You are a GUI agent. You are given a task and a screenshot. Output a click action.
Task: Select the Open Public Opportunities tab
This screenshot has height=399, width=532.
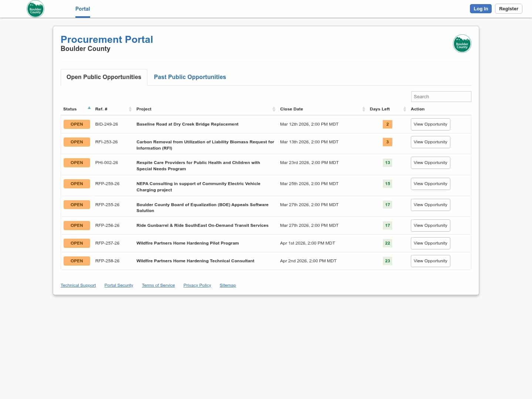pyautogui.click(x=104, y=77)
